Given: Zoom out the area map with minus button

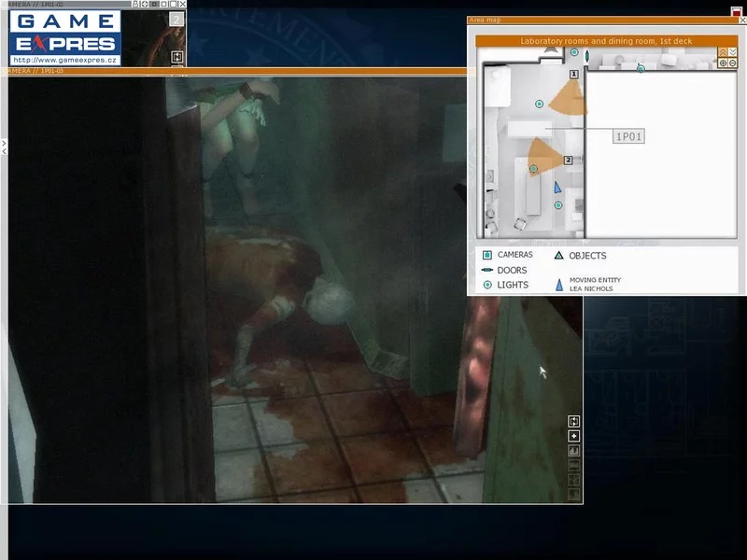Looking at the screenshot, I should [732, 63].
